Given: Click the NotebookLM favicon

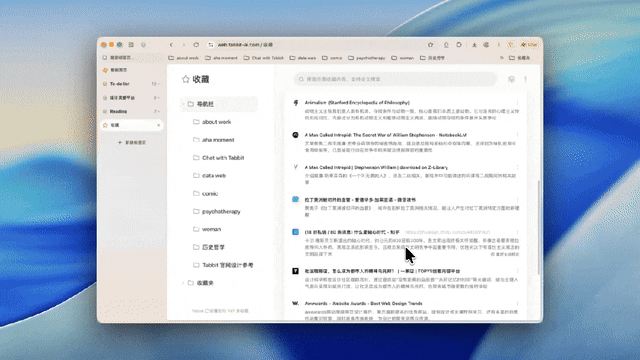Looking at the screenshot, I should pos(296,135).
